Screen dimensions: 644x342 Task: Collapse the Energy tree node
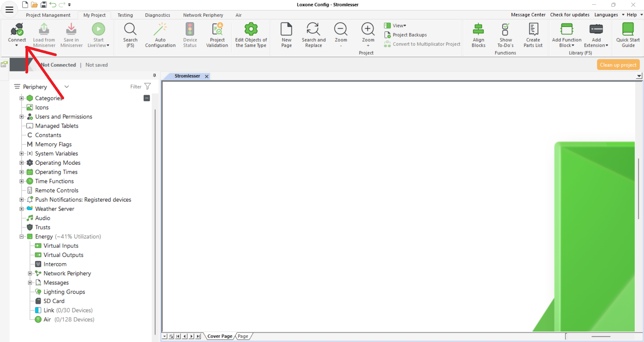[x=21, y=237]
